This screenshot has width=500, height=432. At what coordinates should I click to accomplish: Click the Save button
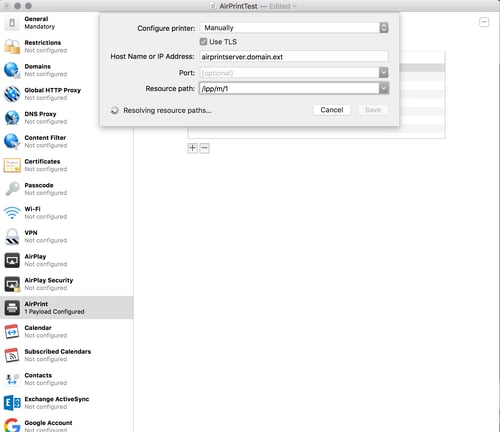(373, 110)
